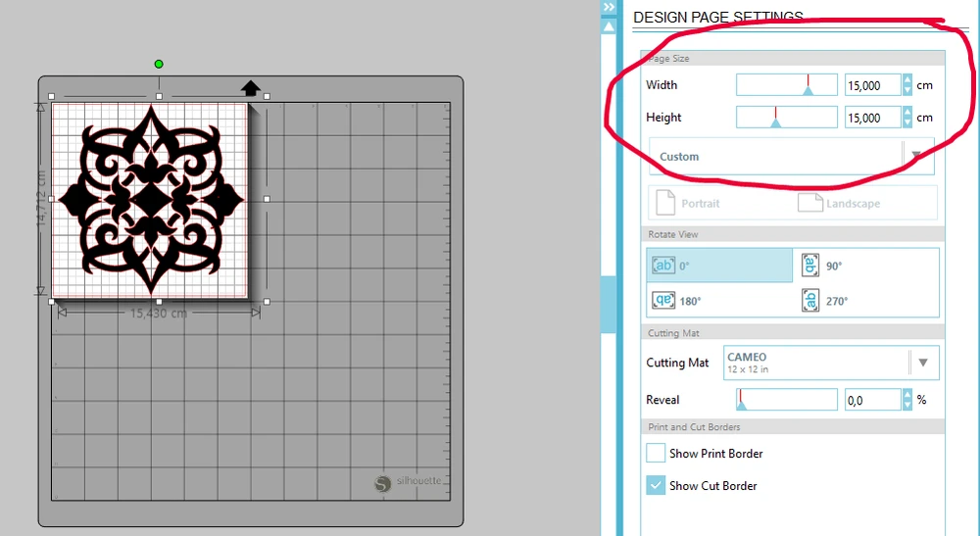Click the Portrait orientation page icon
The height and width of the screenshot is (536, 980).
665,203
